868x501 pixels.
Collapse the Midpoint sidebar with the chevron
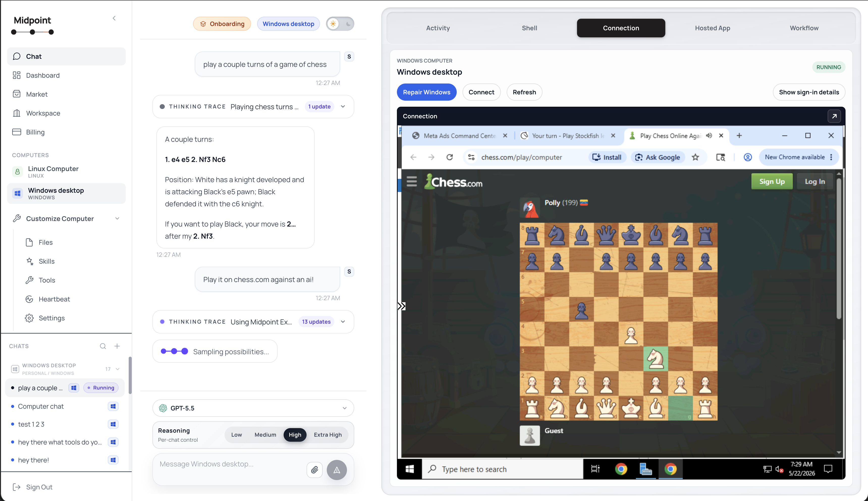tap(114, 18)
